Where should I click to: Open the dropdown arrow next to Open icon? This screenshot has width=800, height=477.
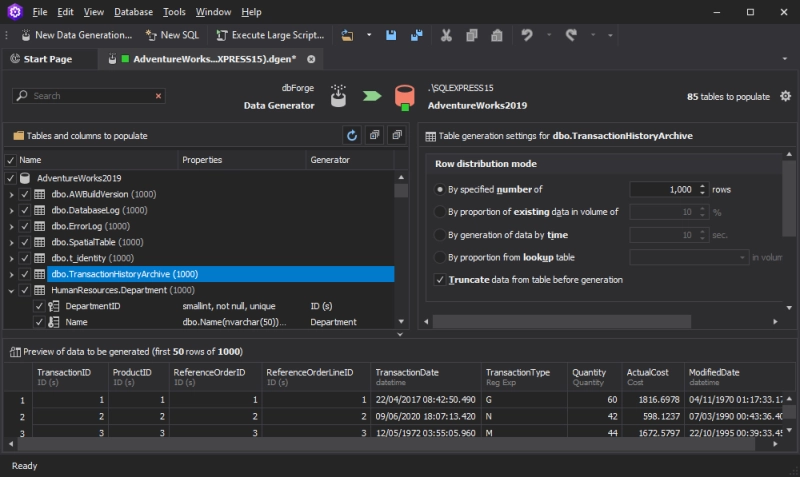pos(369,35)
